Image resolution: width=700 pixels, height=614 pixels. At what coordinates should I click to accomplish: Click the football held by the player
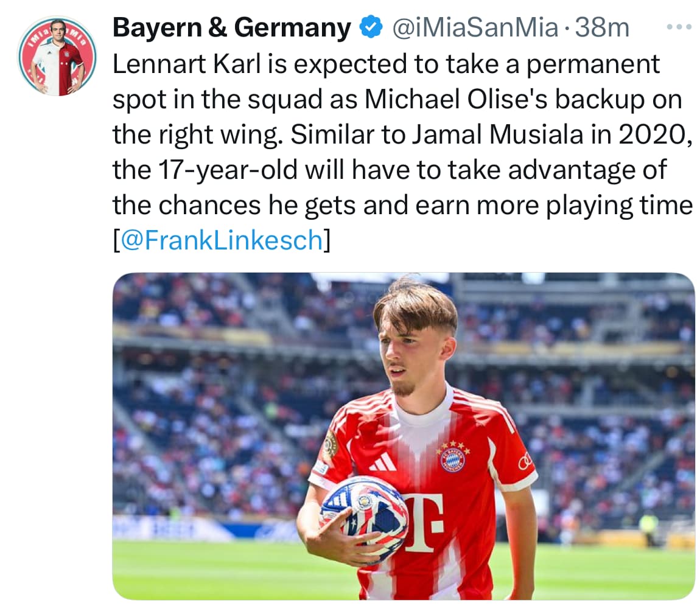tap(364, 517)
